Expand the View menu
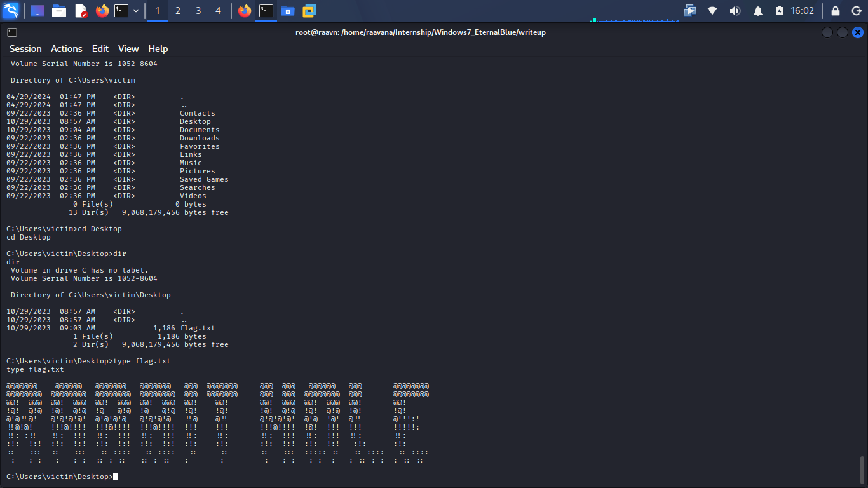Image resolution: width=868 pixels, height=488 pixels. point(128,49)
